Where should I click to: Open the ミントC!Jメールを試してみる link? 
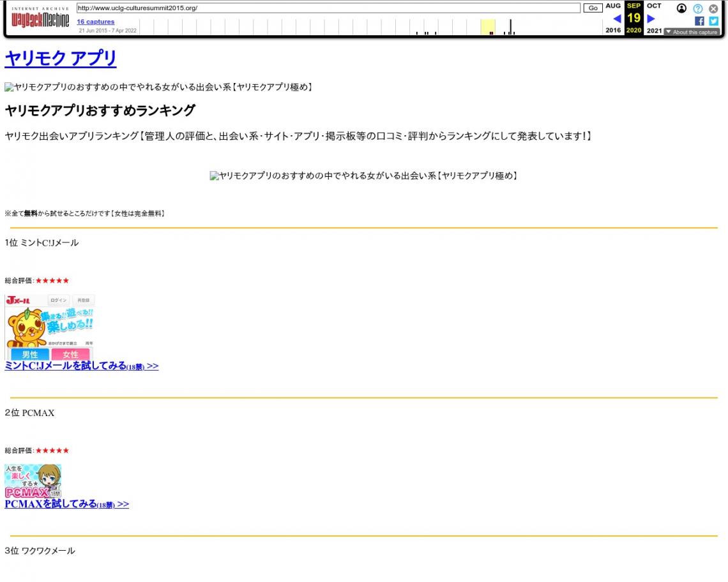click(x=82, y=366)
